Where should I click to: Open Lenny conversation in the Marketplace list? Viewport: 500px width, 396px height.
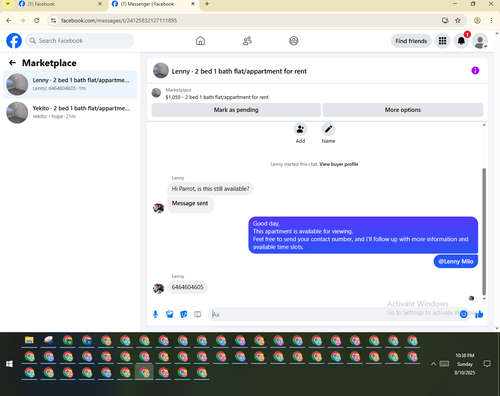(x=70, y=84)
